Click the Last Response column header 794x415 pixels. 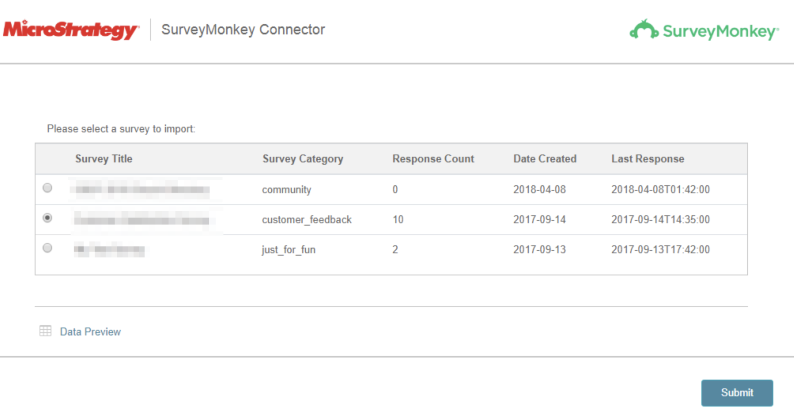point(648,159)
